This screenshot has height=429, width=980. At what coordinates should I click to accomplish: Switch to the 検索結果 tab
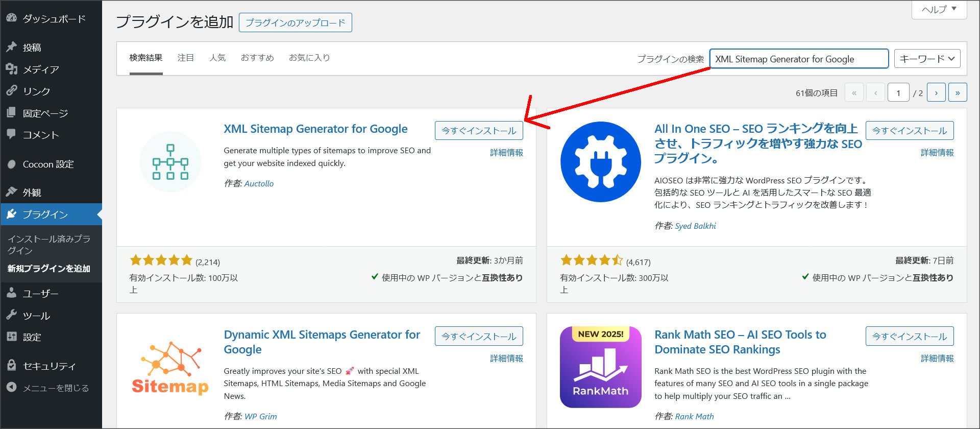146,58
